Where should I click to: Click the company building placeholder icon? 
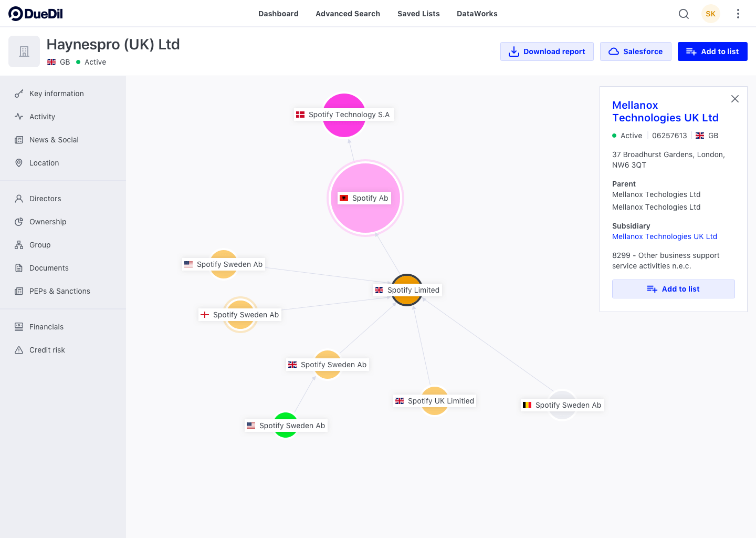point(24,51)
